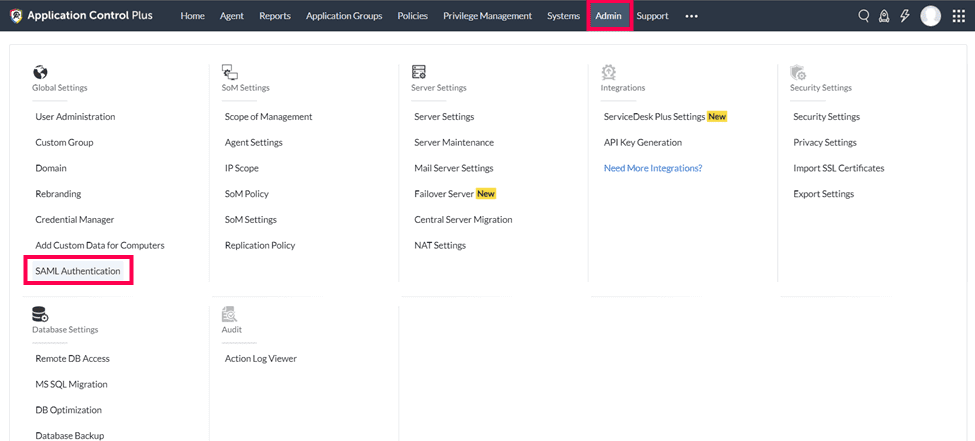This screenshot has width=975, height=441.
Task: Open API Key Generation
Action: [x=643, y=143]
